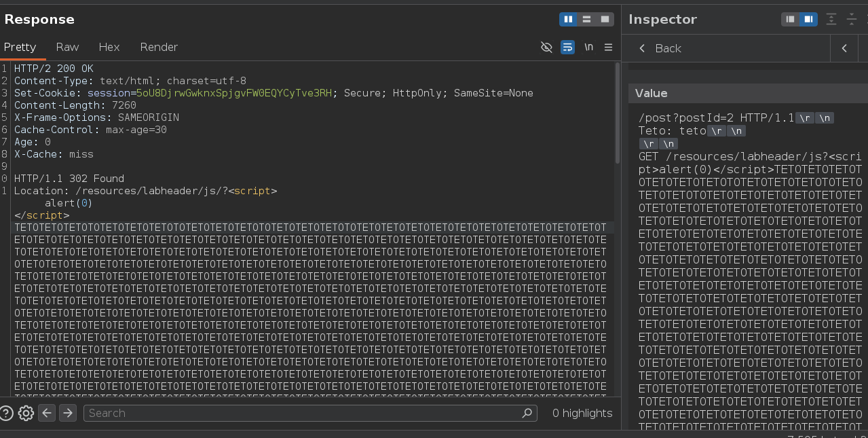Click the Location header line
The image size is (868, 438).
pos(145,191)
